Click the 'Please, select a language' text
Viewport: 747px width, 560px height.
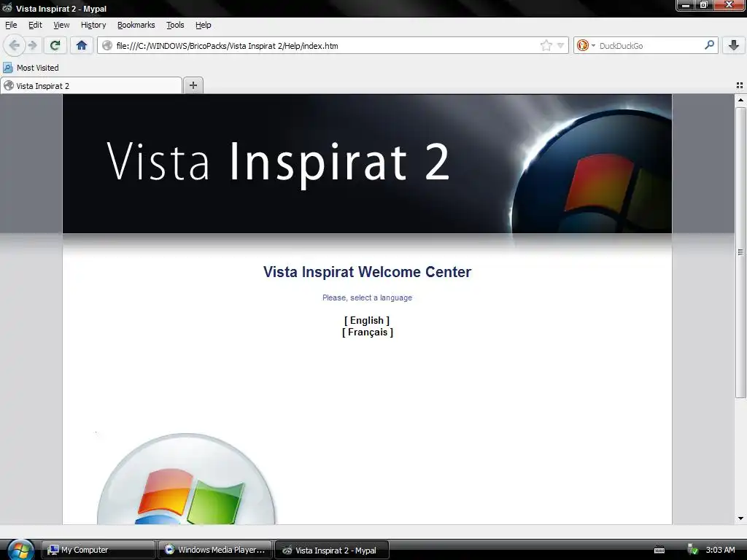pyautogui.click(x=367, y=297)
